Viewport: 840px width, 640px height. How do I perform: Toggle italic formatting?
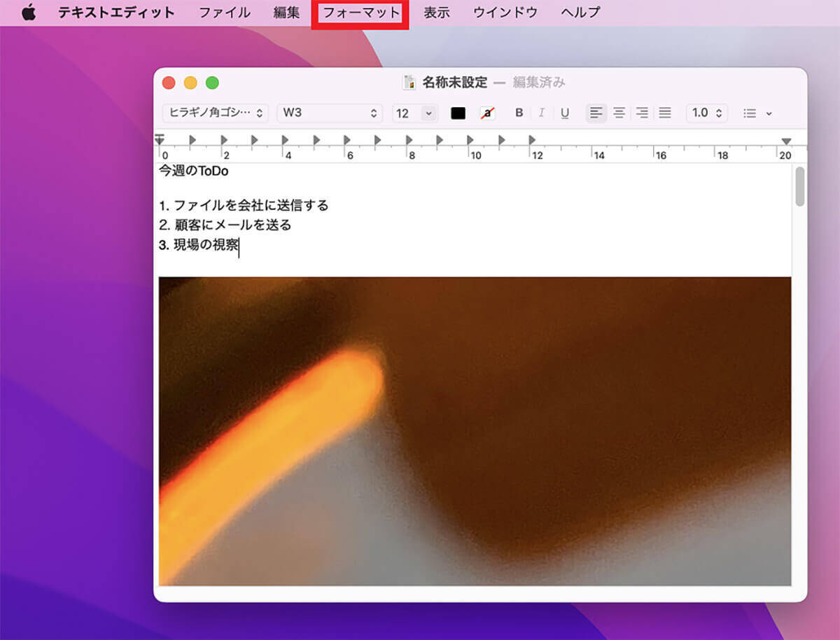click(x=541, y=113)
